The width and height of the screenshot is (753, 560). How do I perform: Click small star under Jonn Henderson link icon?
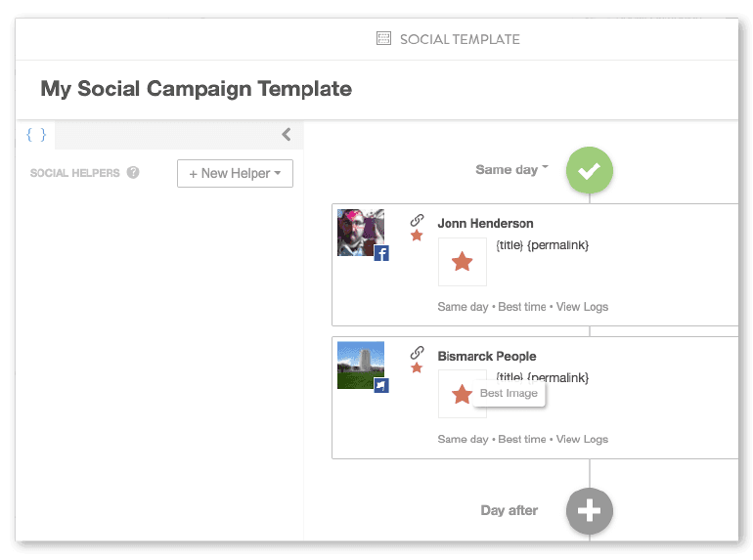[x=417, y=236]
